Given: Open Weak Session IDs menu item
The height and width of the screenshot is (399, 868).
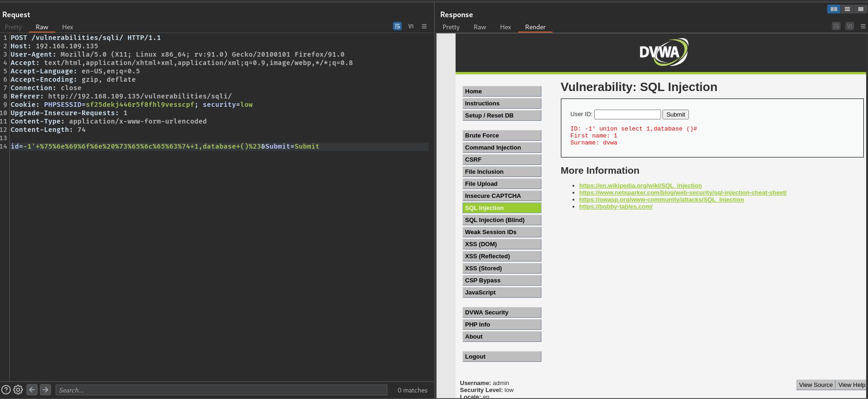Looking at the screenshot, I should [x=502, y=232].
